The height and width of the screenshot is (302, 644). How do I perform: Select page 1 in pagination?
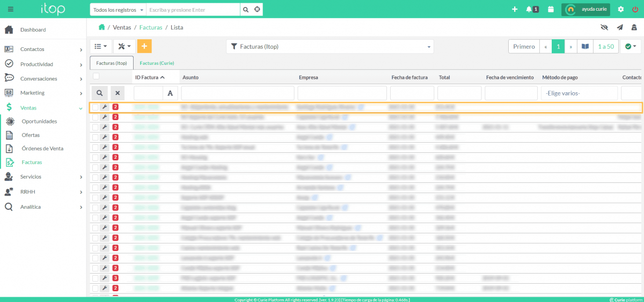point(559,47)
